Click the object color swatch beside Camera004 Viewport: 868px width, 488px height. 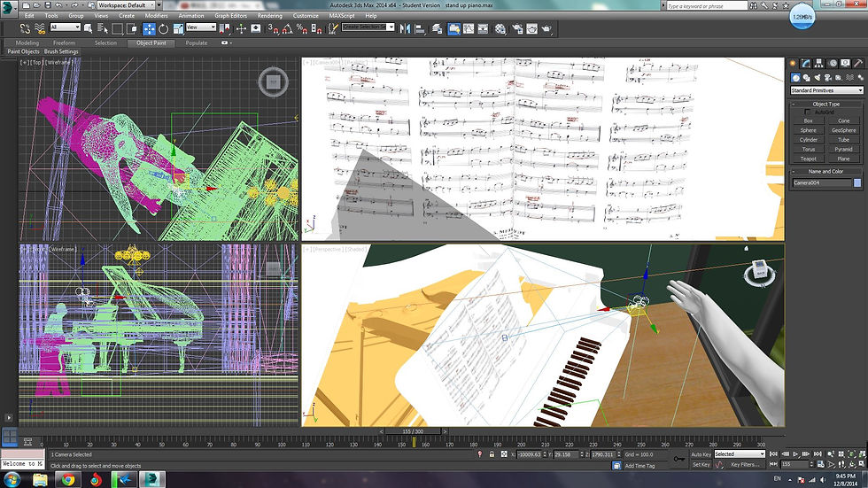(857, 182)
